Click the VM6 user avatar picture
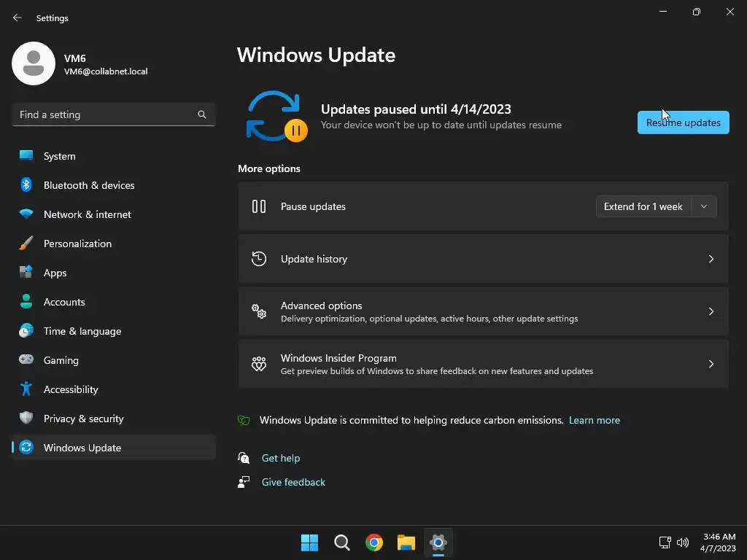This screenshot has width=747, height=560. (x=34, y=63)
